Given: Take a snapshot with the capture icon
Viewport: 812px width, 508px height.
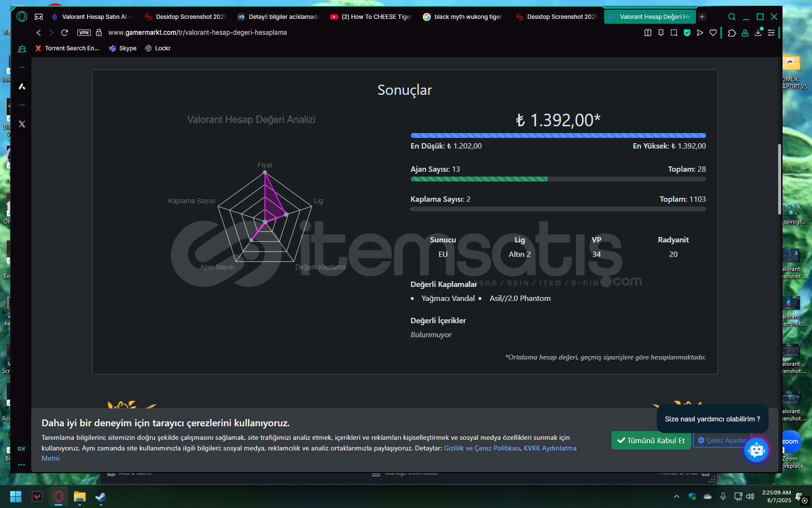Looking at the screenshot, I should coord(674,32).
